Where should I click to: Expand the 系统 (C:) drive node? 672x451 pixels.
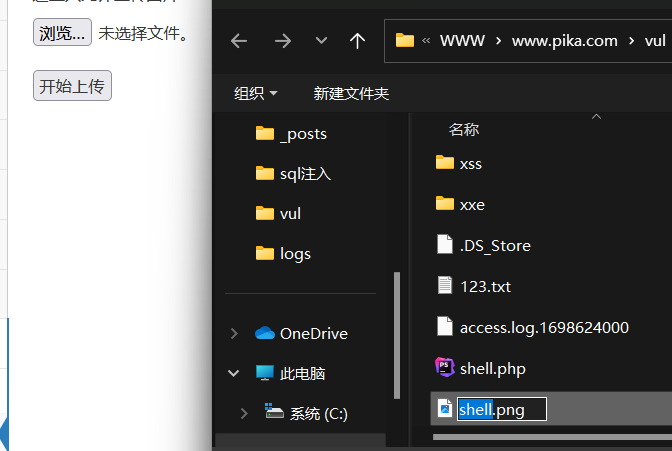pos(245,413)
